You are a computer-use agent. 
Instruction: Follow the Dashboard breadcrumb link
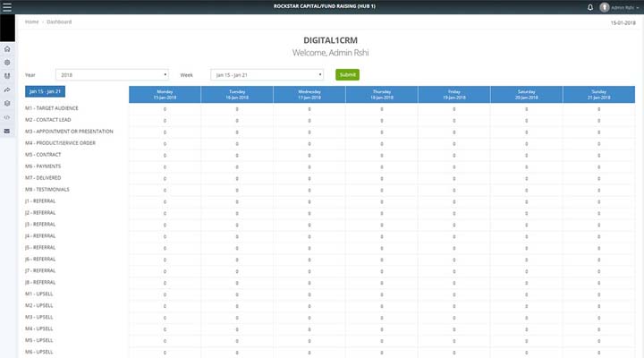click(x=59, y=21)
